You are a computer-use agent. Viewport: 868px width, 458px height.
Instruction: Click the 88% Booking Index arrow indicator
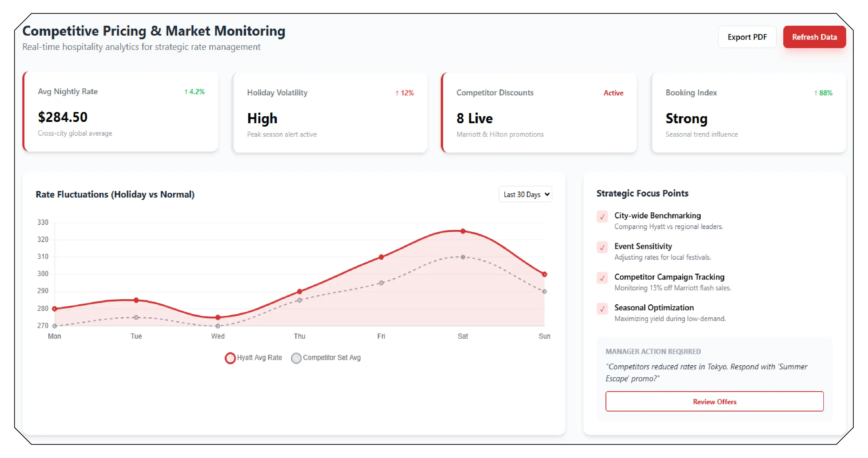(x=823, y=93)
